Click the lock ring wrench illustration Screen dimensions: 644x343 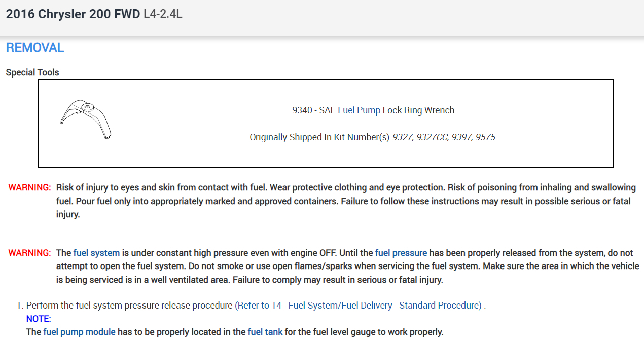click(x=86, y=120)
